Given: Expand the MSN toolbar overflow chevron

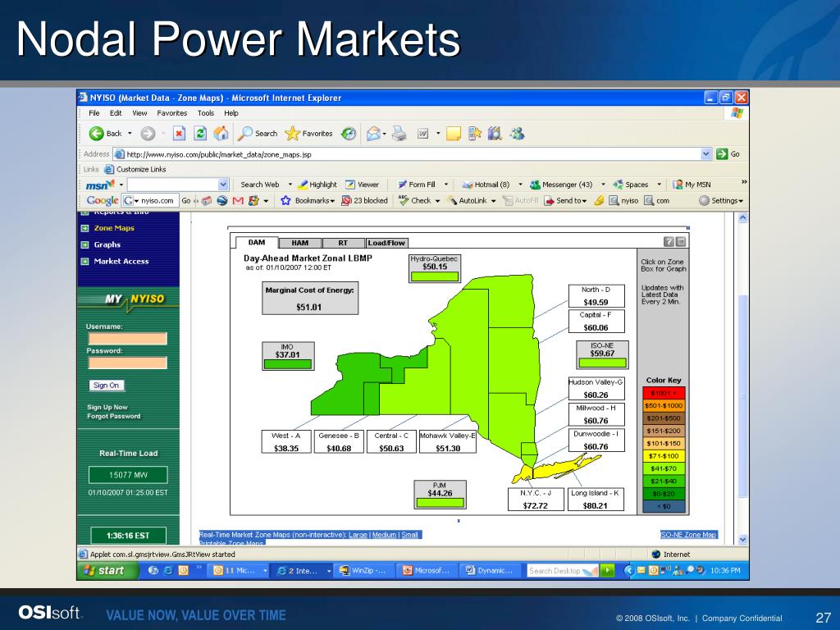Looking at the screenshot, I should (x=744, y=182).
